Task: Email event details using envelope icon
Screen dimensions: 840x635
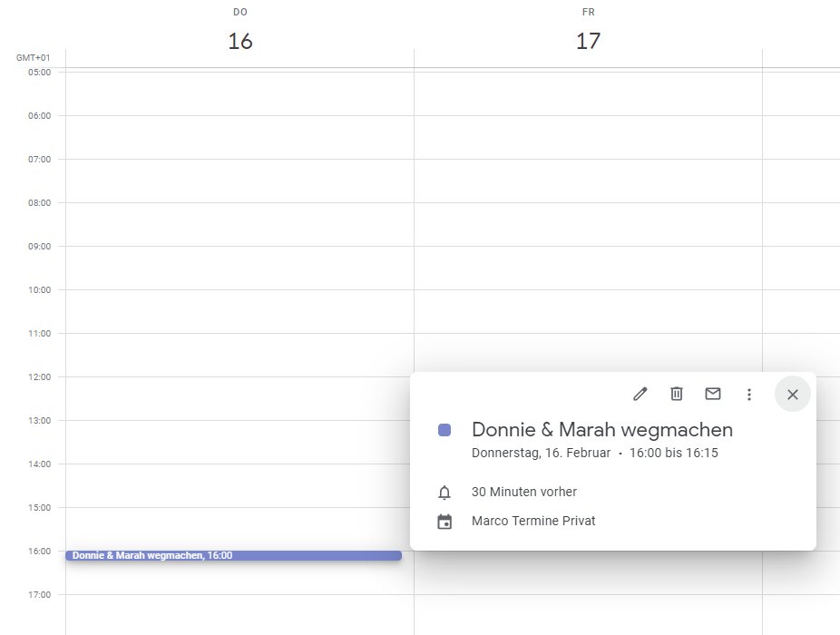Action: pyautogui.click(x=712, y=394)
